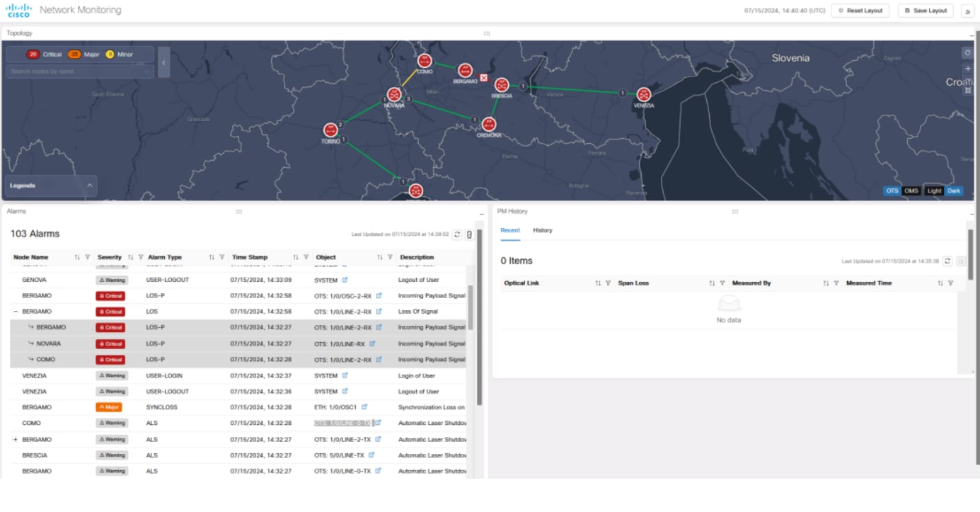Refresh the Alarms table
The width and height of the screenshot is (980, 512).
click(x=457, y=234)
